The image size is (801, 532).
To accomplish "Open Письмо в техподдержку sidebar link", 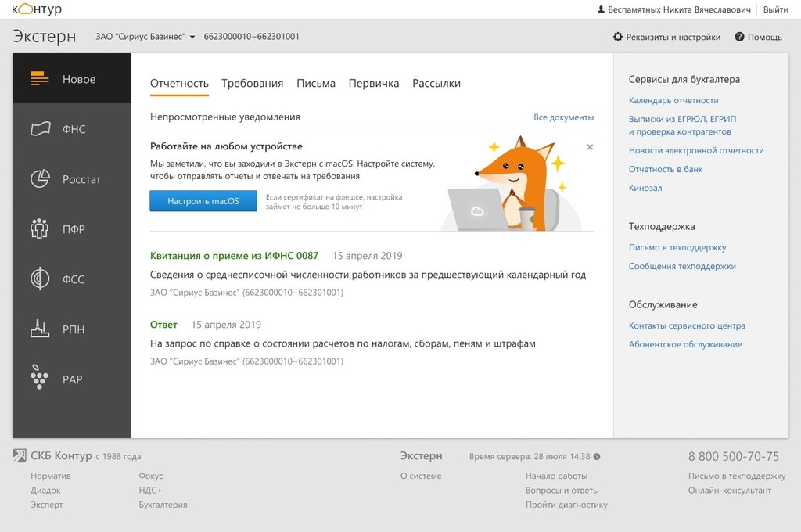I will click(677, 247).
